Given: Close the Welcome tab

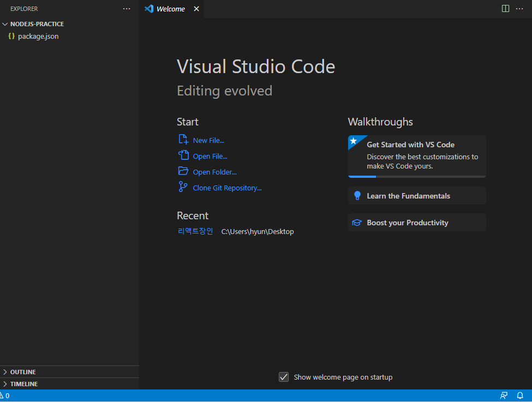Looking at the screenshot, I should coord(196,9).
